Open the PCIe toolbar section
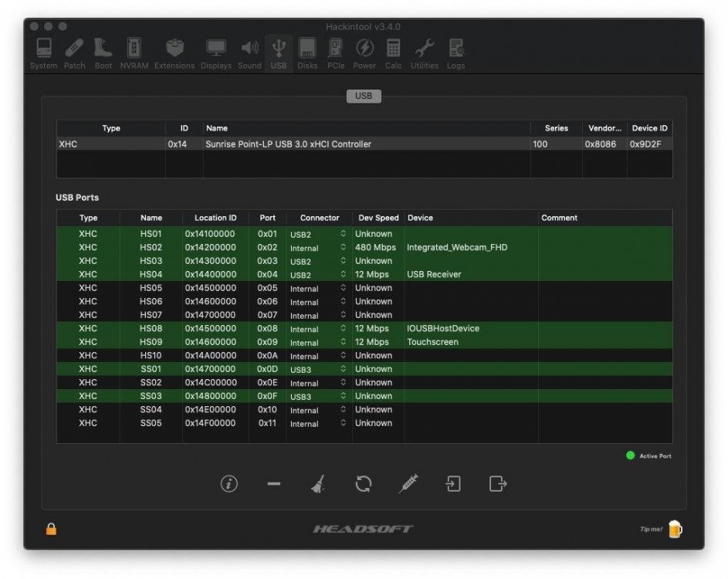This screenshot has height=579, width=728. point(336,53)
